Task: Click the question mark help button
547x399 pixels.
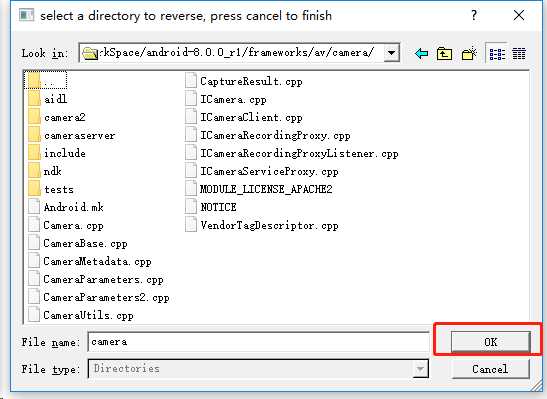Action: tap(474, 15)
